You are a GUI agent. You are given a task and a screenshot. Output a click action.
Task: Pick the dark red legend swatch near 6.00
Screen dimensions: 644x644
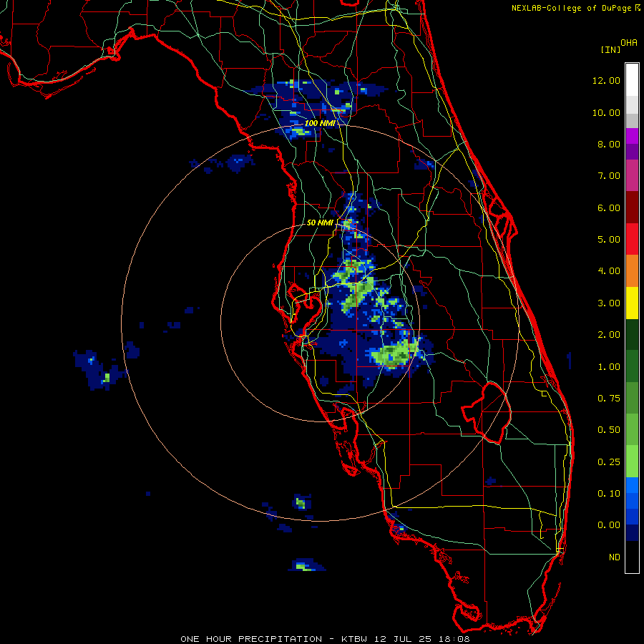click(632, 208)
